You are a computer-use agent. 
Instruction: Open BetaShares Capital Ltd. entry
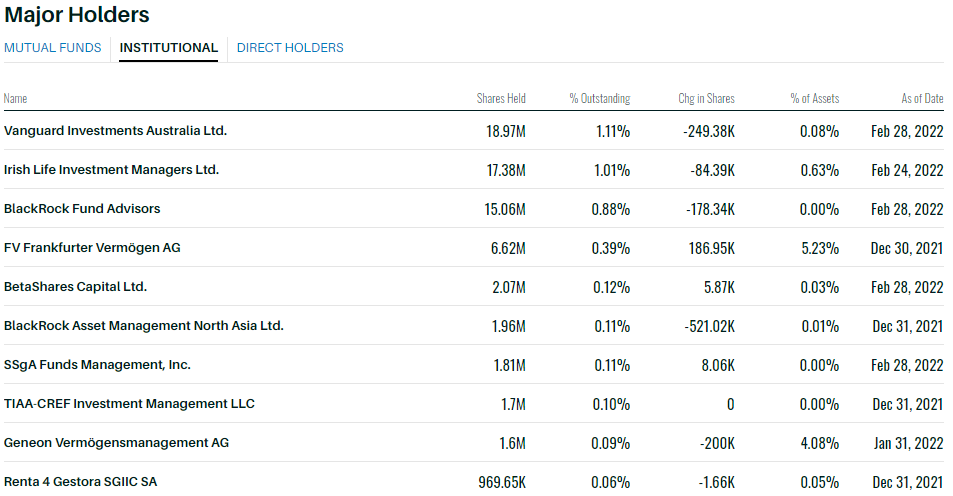(x=75, y=287)
